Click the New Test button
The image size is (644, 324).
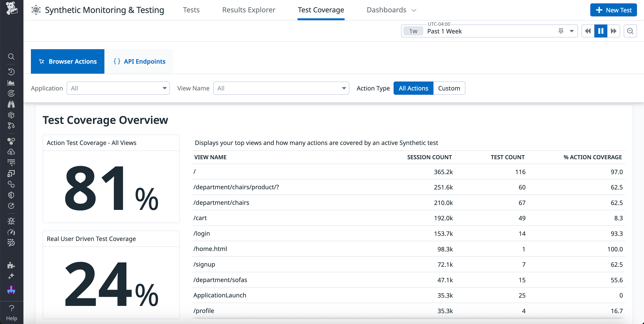[x=613, y=10]
